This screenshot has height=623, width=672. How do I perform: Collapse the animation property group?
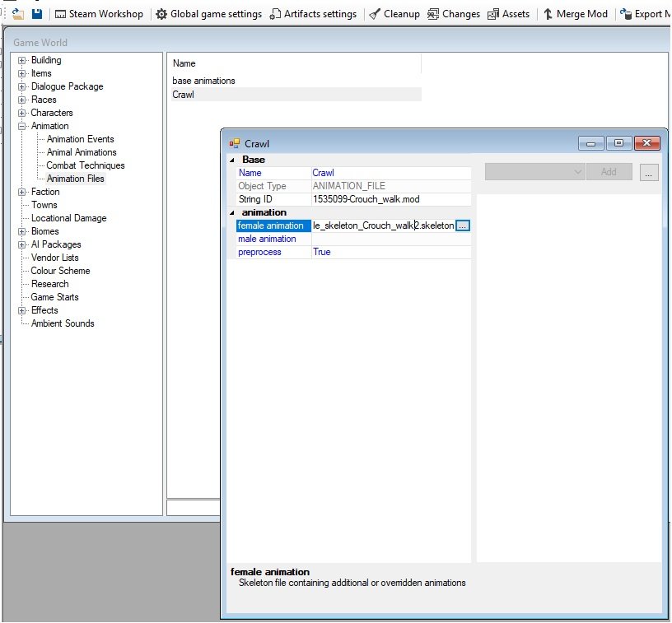(x=232, y=213)
